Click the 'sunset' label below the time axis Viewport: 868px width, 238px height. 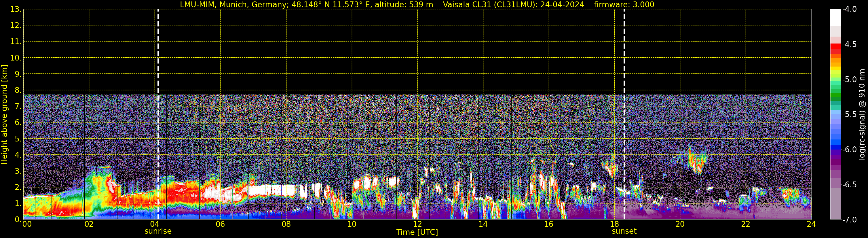[624, 231]
